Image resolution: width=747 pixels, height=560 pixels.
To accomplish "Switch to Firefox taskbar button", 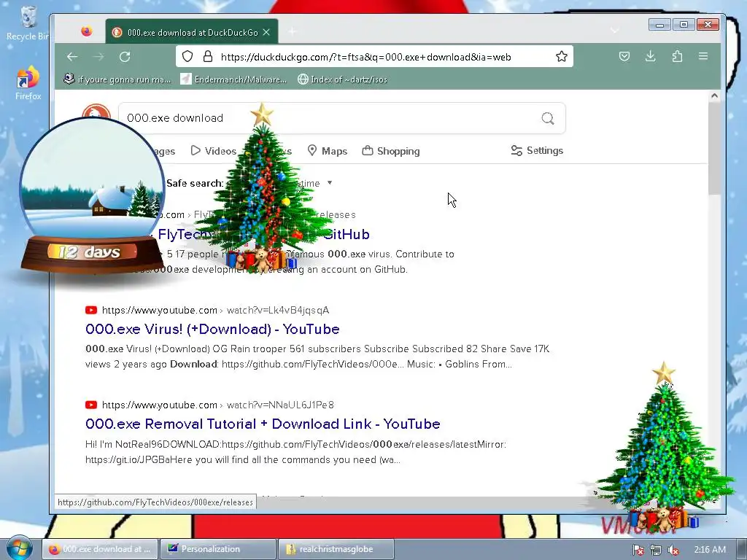I will pos(99,549).
